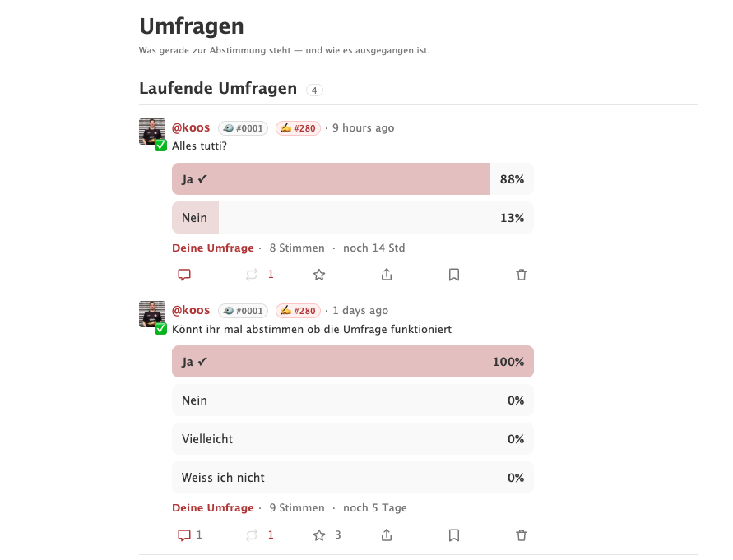Image resolution: width=733 pixels, height=560 pixels.
Task: Star the 'Alles tutti?' poll
Action: coord(319,275)
